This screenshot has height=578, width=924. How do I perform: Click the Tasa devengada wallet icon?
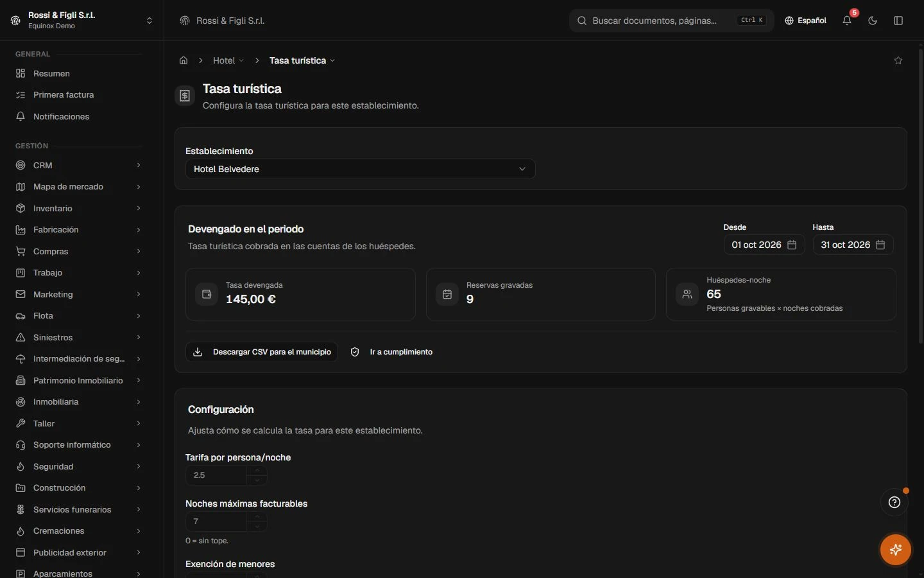(207, 294)
